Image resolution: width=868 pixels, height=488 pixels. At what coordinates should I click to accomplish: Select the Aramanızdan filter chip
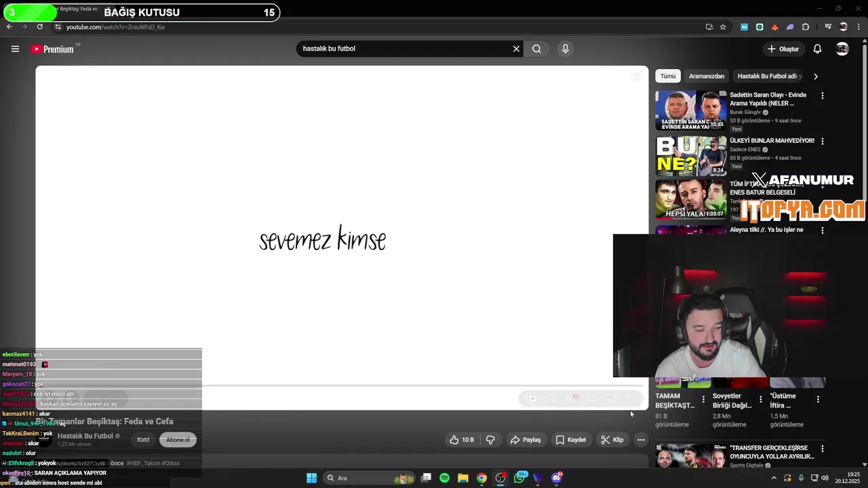click(707, 76)
